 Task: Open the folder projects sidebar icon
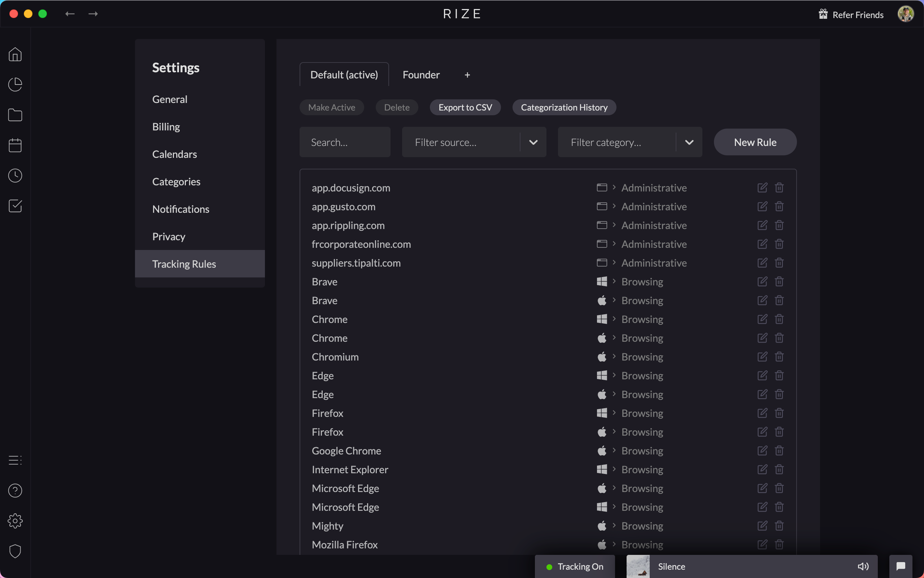(15, 115)
